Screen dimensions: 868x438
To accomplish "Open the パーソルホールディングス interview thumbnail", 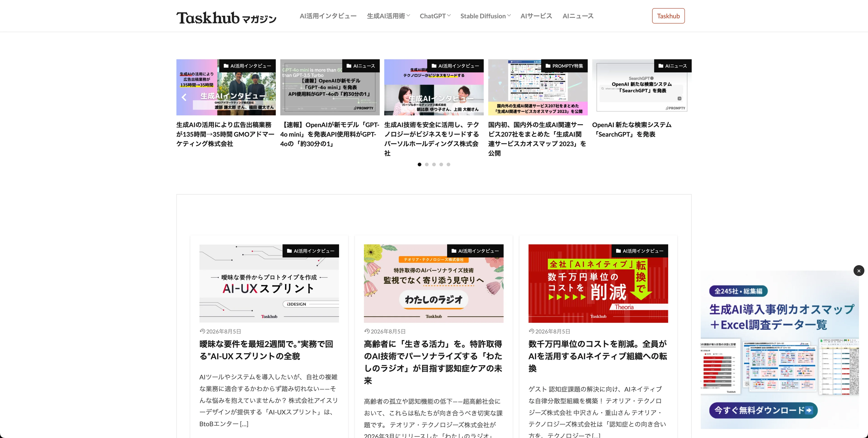I will pos(434,87).
